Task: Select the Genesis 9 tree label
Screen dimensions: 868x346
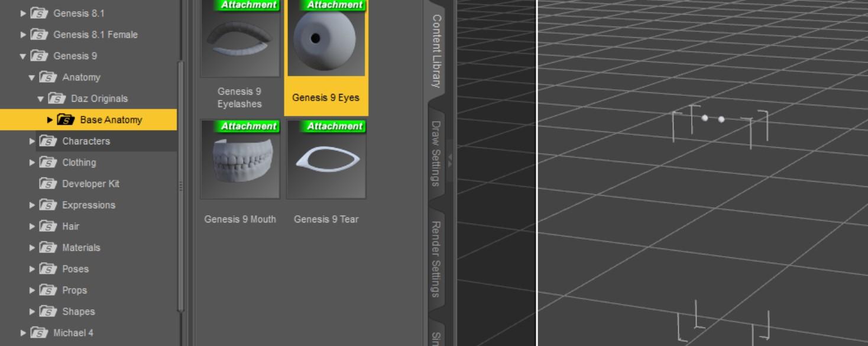Action: [x=75, y=56]
